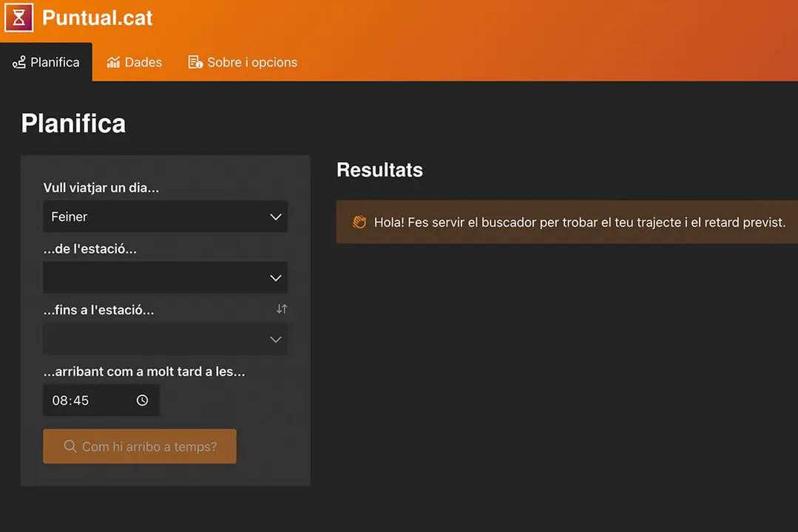The width and height of the screenshot is (798, 532).
Task: Open the Sobre i opcions tab
Action: 251,63
